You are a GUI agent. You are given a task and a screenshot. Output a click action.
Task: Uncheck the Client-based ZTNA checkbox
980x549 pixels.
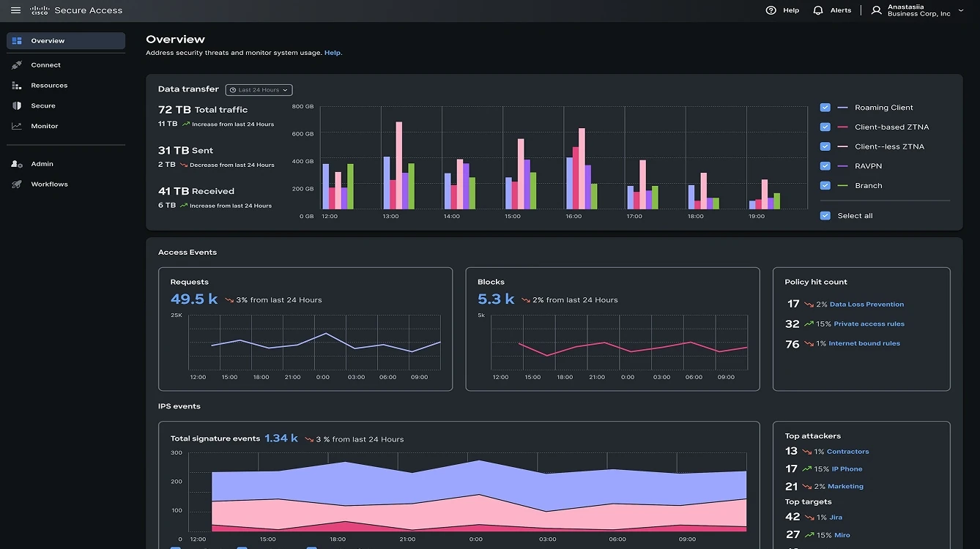tap(825, 127)
